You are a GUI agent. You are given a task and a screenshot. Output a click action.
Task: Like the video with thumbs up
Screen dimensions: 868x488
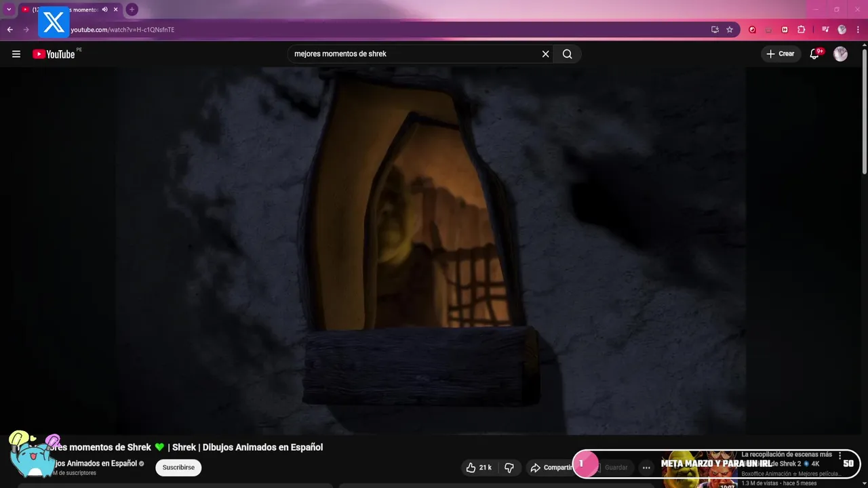[479, 468]
